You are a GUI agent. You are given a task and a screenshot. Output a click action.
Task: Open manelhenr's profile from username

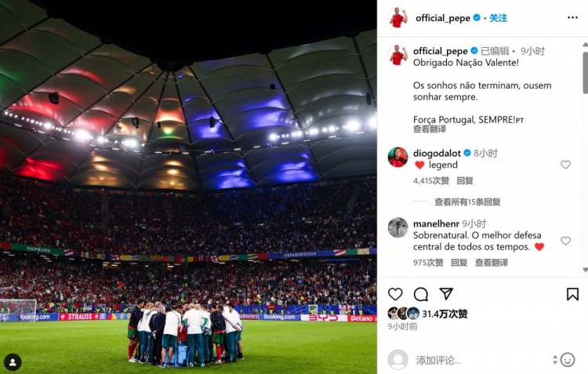[x=436, y=224]
